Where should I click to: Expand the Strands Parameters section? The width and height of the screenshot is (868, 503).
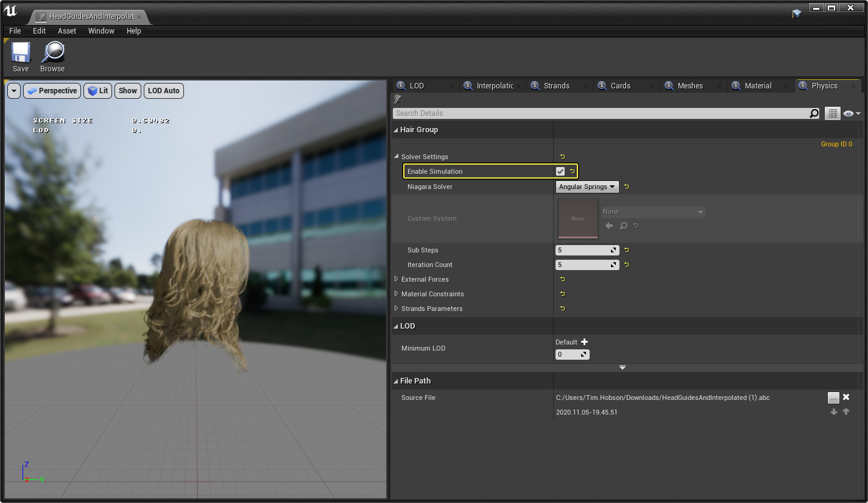coord(397,309)
